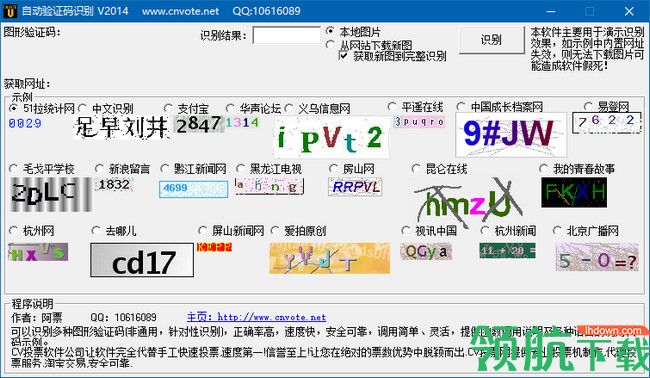The width and height of the screenshot is (650, 378).
Task: Click the 3puqro captcha image
Action: (419, 121)
